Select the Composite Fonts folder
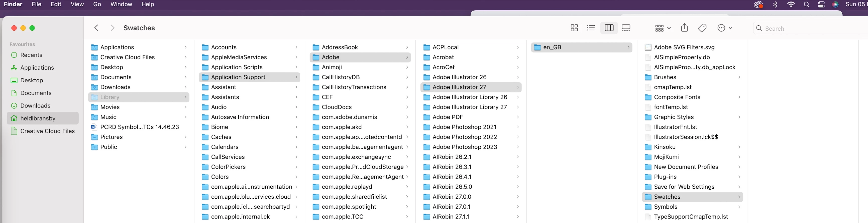 point(692,97)
